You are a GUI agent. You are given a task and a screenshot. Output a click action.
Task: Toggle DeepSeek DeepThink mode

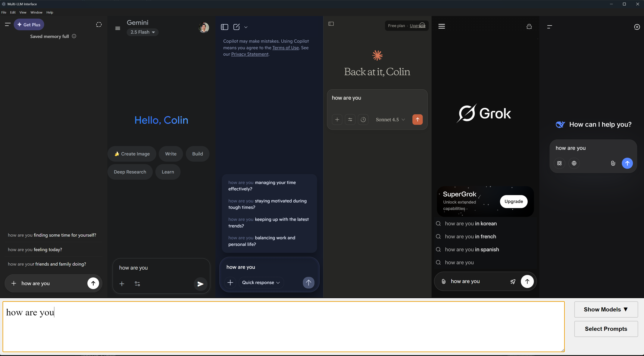click(x=559, y=163)
